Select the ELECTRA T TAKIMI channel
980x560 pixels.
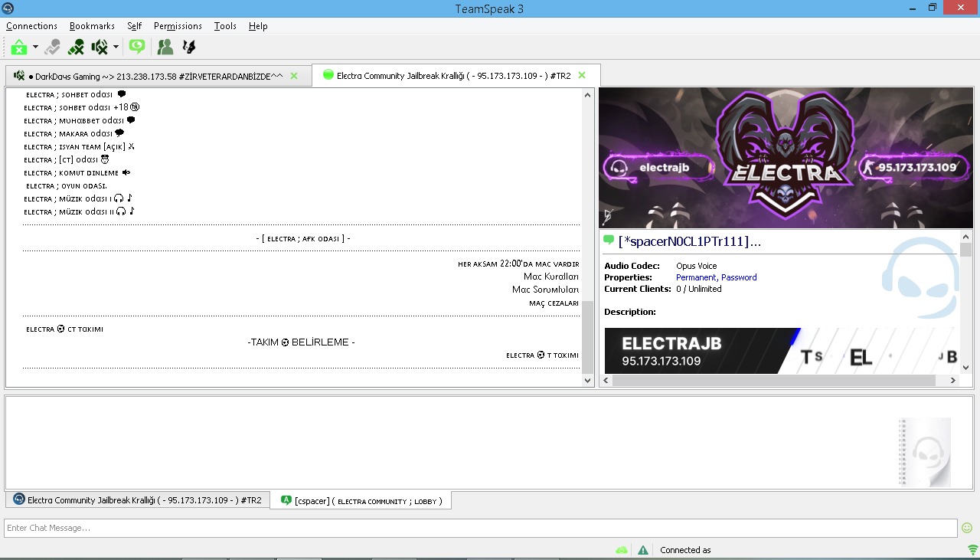pos(543,355)
